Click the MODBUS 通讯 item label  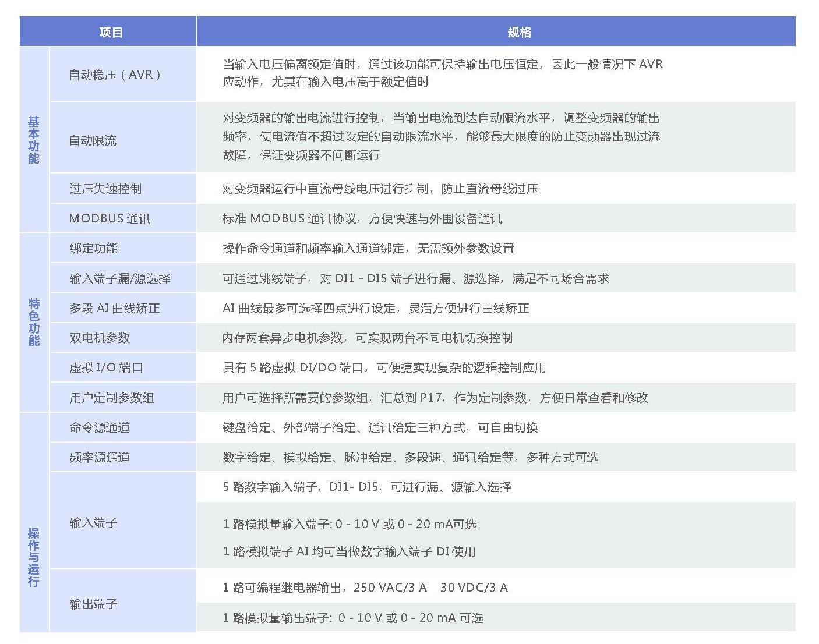110,218
